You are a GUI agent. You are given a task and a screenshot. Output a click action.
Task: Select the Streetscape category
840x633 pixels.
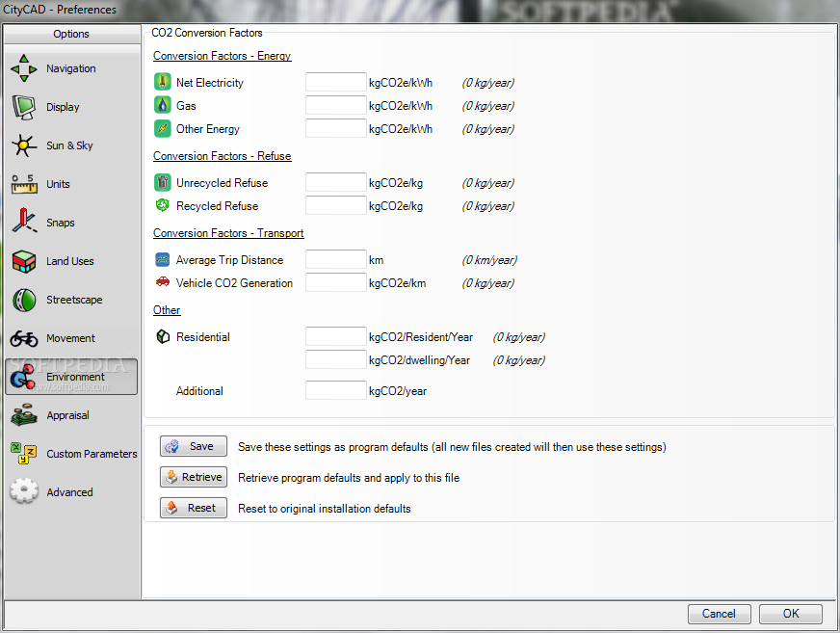coord(70,301)
